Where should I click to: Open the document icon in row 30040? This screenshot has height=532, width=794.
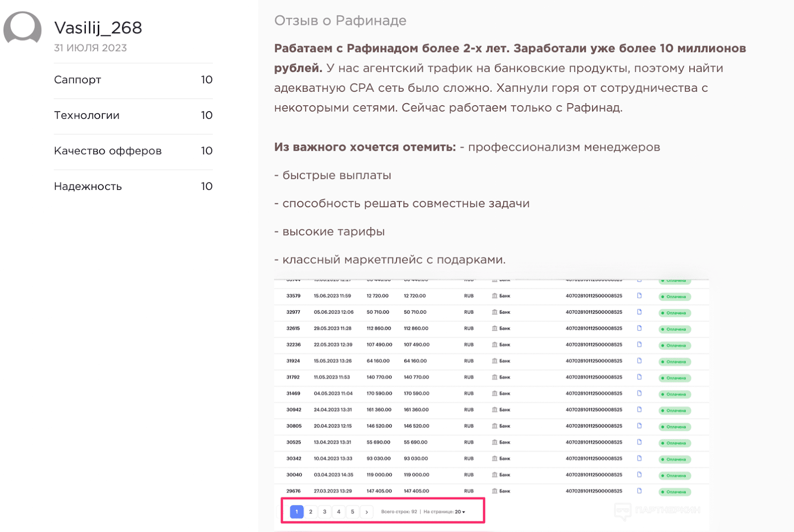pyautogui.click(x=639, y=474)
